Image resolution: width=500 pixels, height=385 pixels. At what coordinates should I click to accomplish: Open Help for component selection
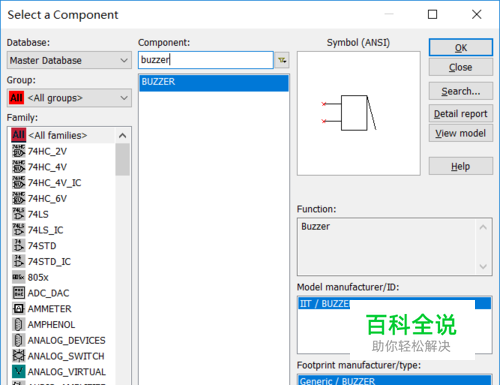coord(461,166)
